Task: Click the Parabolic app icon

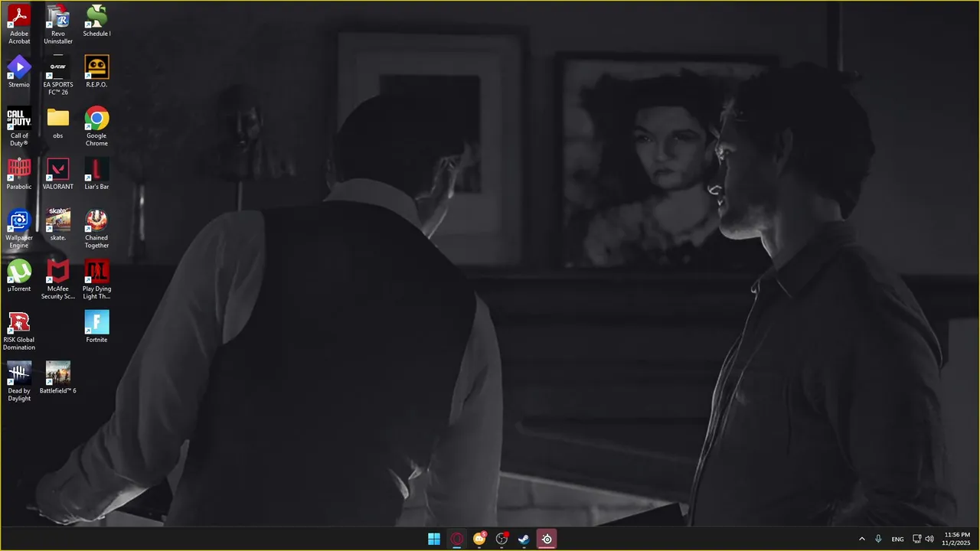Action: point(19,174)
